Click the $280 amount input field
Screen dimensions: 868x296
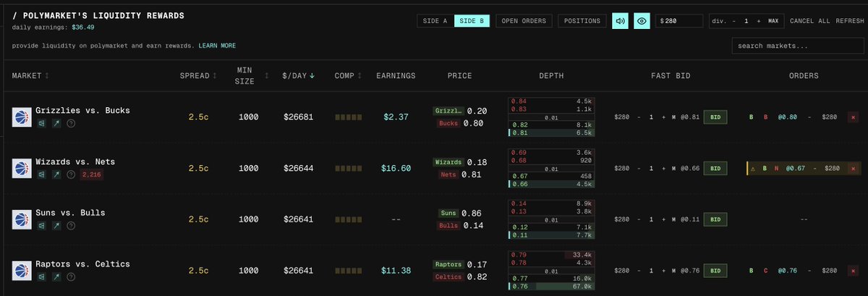point(679,21)
